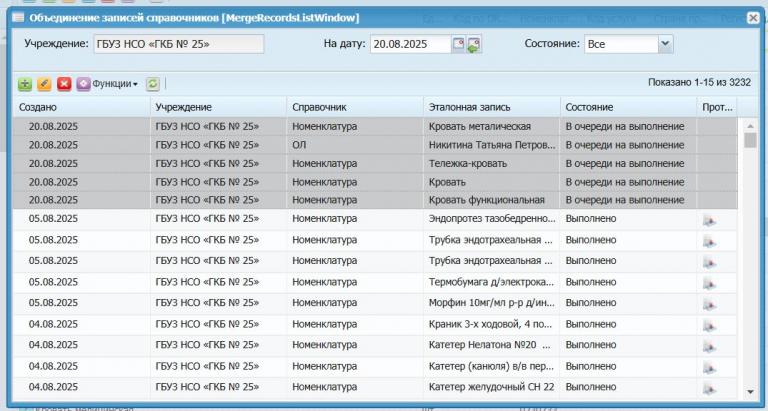Screen dimensions: 768x411
Task: Sort by the Учреждение column header
Action: click(218, 107)
